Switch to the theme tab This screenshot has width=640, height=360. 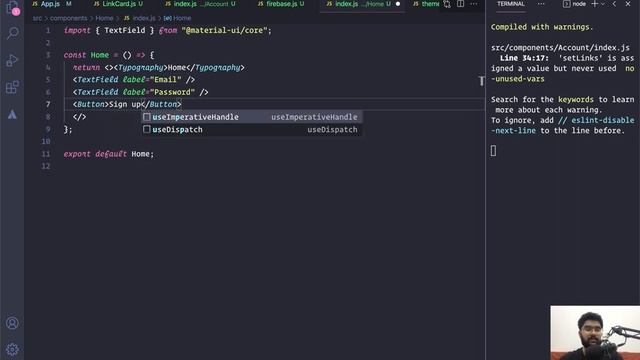(x=426, y=4)
